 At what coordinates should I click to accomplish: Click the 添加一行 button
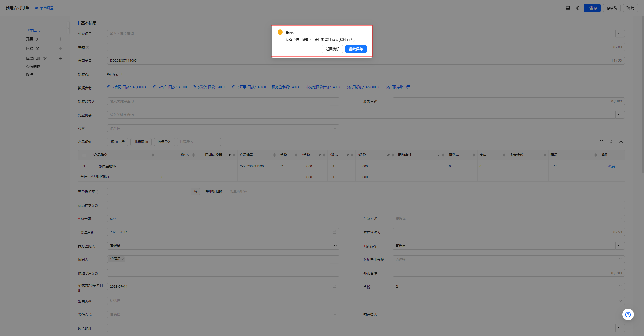[118, 142]
